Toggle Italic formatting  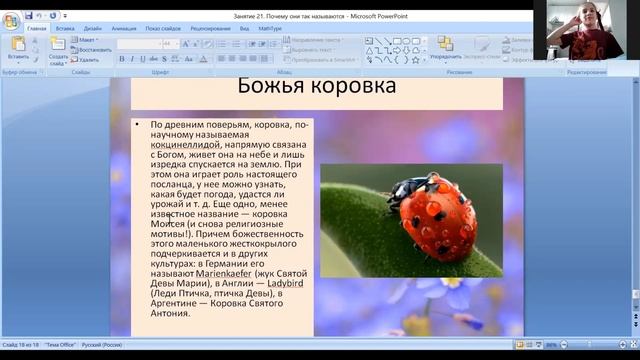[x=132, y=59]
